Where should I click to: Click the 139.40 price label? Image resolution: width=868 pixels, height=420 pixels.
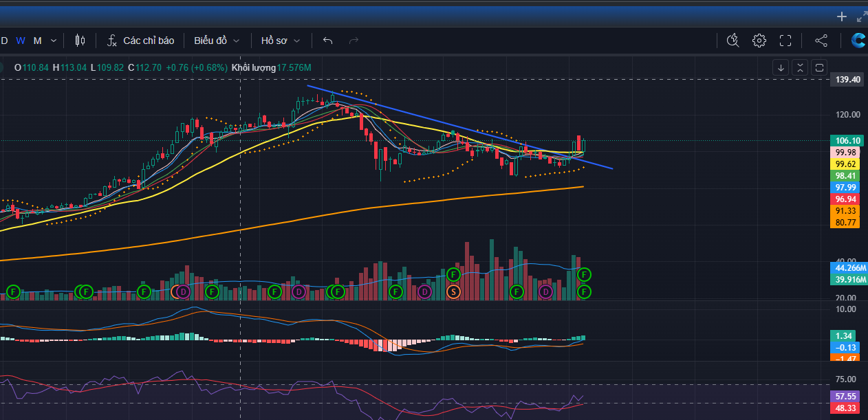[848, 80]
